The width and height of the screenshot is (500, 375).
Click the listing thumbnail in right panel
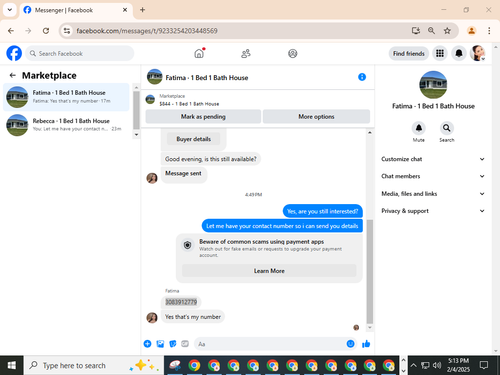[x=433, y=85]
